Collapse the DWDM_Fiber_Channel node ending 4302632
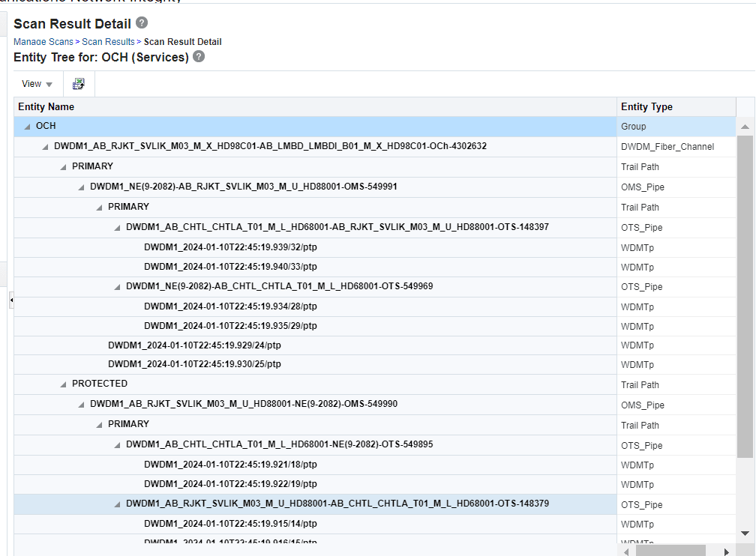 click(x=45, y=146)
